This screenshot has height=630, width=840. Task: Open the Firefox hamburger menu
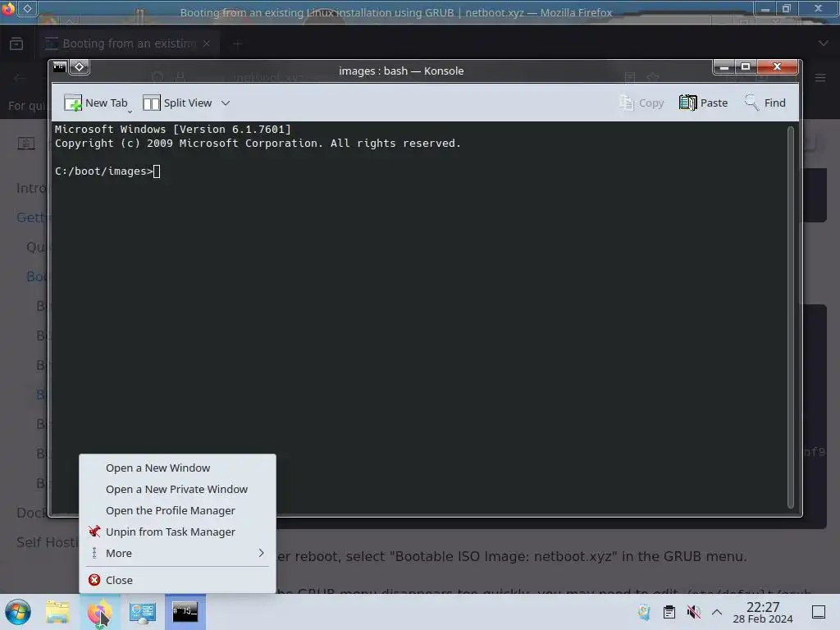point(819,78)
